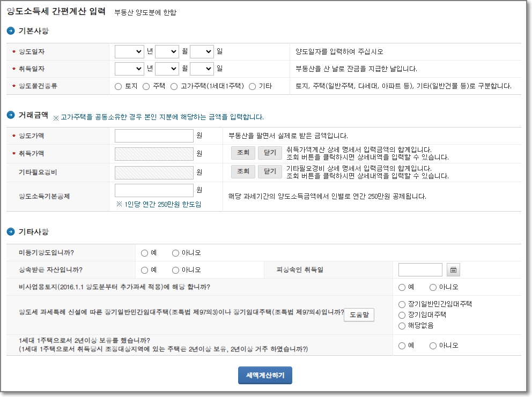Image resolution: width=532 pixels, height=397 pixels.
Task: Click the '※ 1인당 연간 250만원 한도임' note
Action: [159, 205]
